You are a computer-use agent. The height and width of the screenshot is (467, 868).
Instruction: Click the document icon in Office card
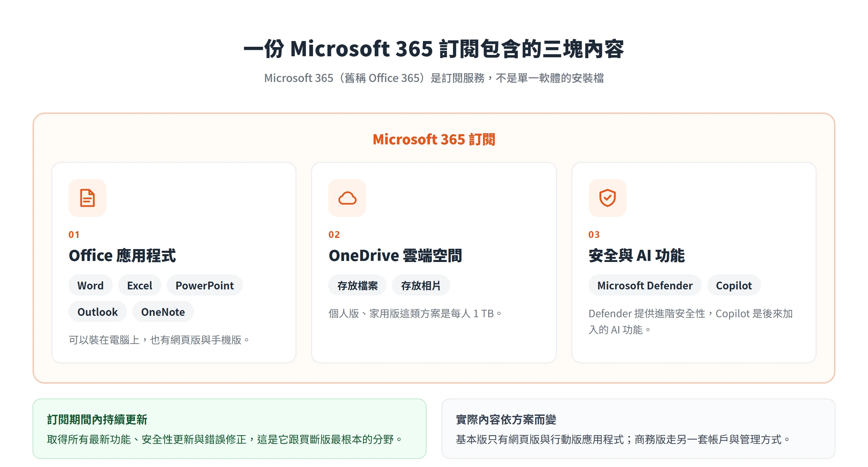pos(87,198)
